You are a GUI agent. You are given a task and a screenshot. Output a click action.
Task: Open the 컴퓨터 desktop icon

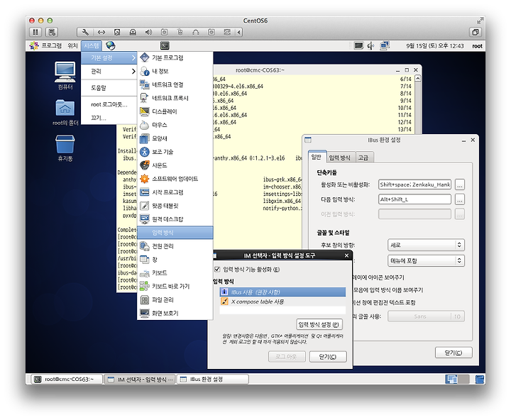pyautogui.click(x=65, y=76)
